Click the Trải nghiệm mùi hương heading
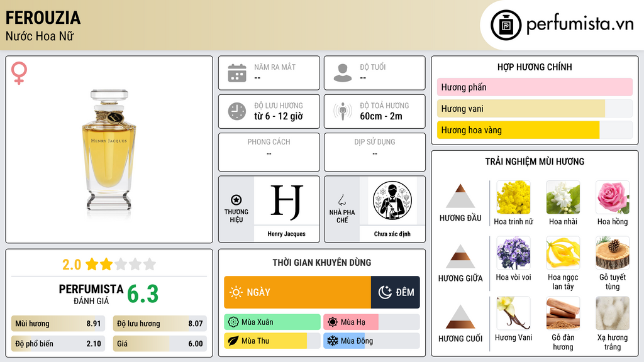 coord(535,162)
